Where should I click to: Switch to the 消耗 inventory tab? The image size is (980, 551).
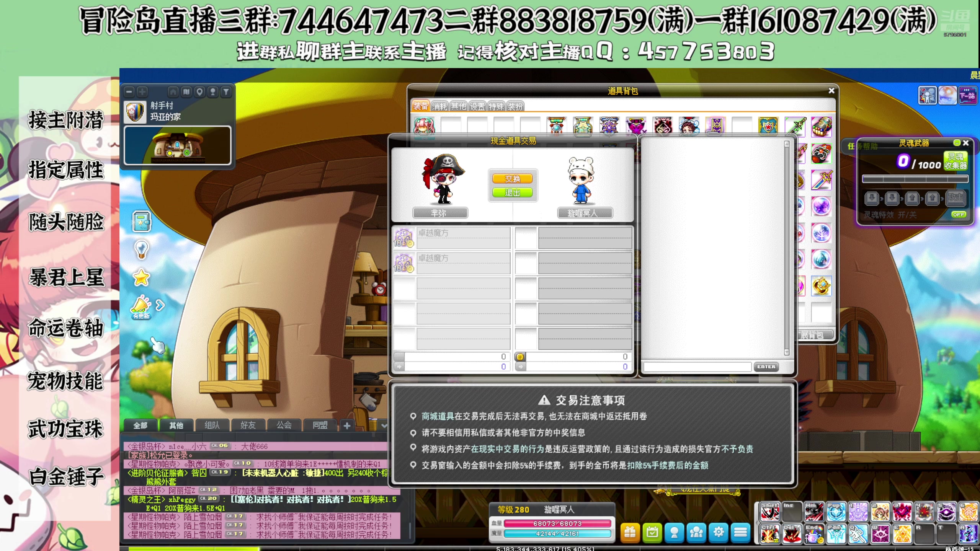(x=439, y=106)
